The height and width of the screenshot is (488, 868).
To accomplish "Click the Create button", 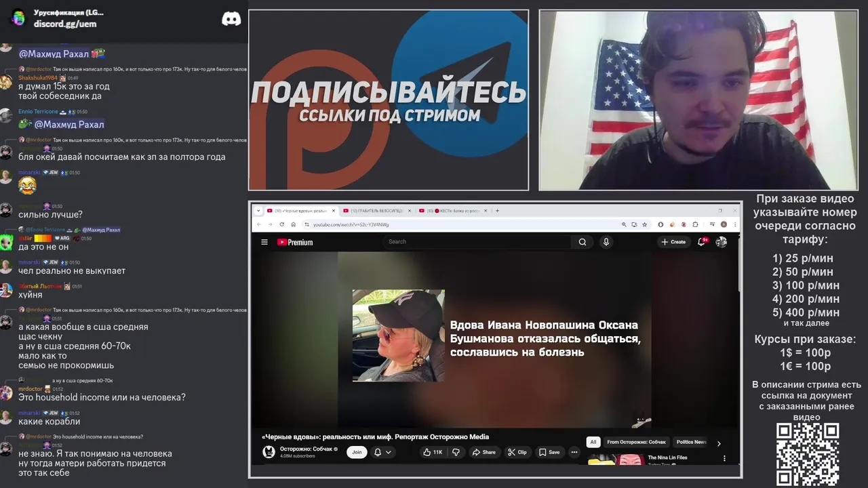I will 673,242.
